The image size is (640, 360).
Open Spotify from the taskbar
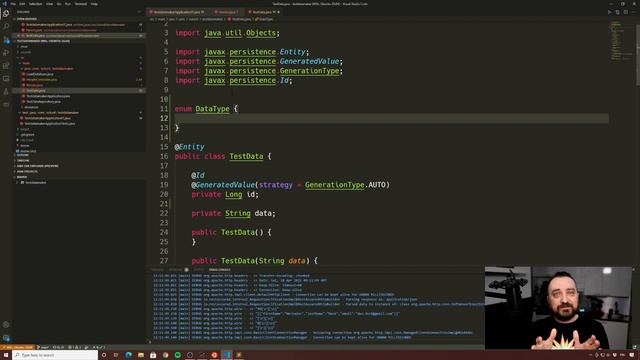[178, 355]
